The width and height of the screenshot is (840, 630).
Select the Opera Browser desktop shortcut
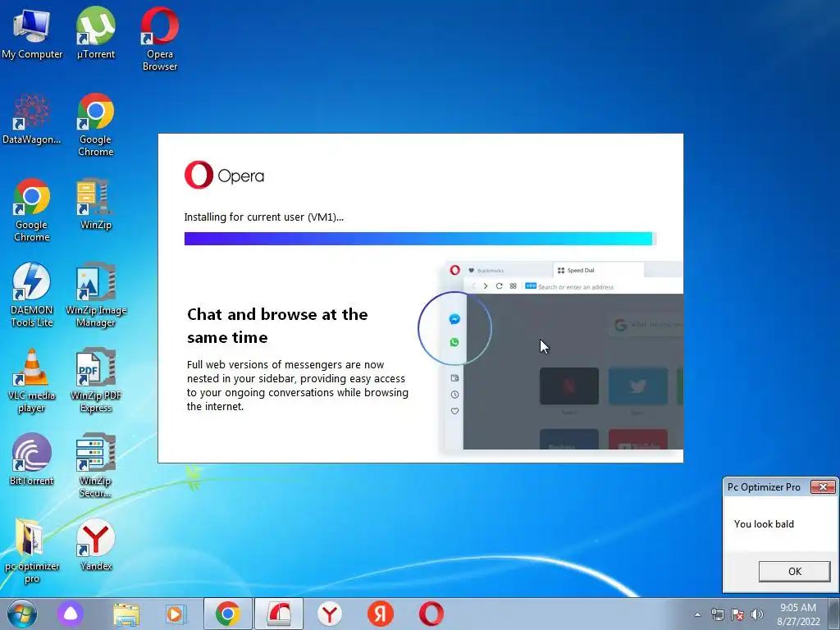click(x=160, y=40)
